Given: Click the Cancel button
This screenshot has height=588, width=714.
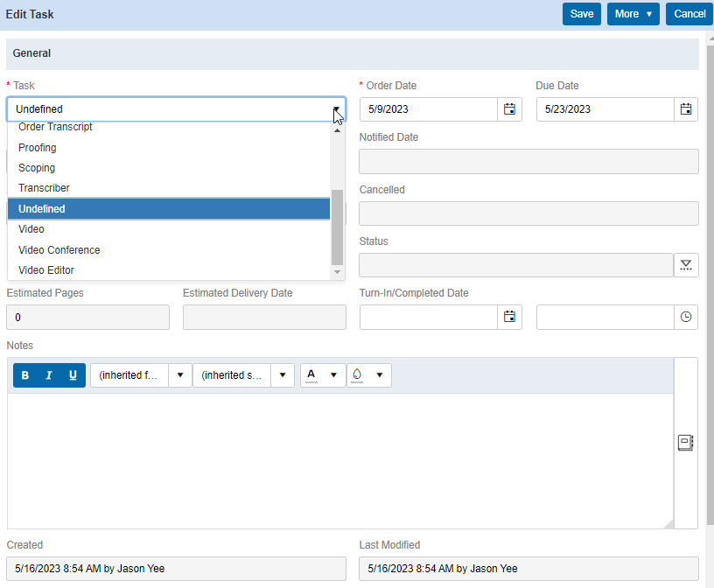Looking at the screenshot, I should 689,14.
